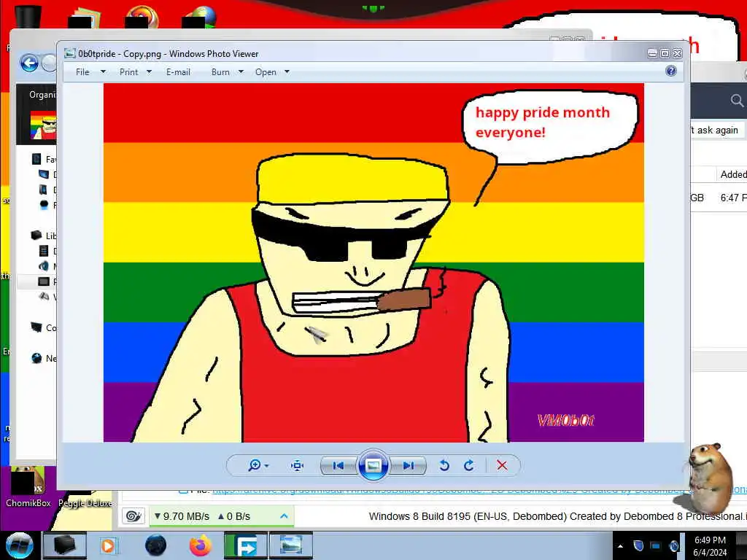Open Windows Media Player from taskbar
Image resolution: width=747 pixels, height=560 pixels.
pos(108,545)
